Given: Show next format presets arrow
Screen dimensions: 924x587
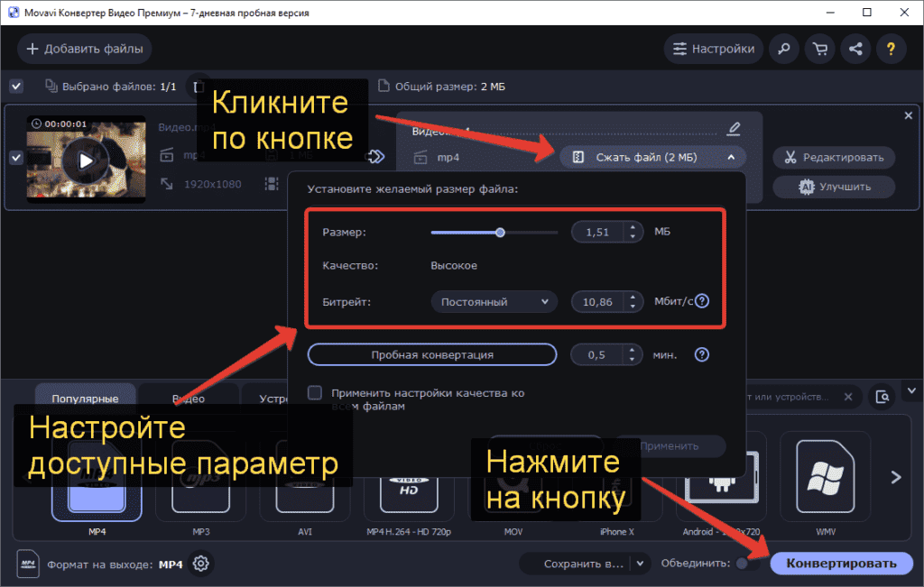Looking at the screenshot, I should coord(896,477).
